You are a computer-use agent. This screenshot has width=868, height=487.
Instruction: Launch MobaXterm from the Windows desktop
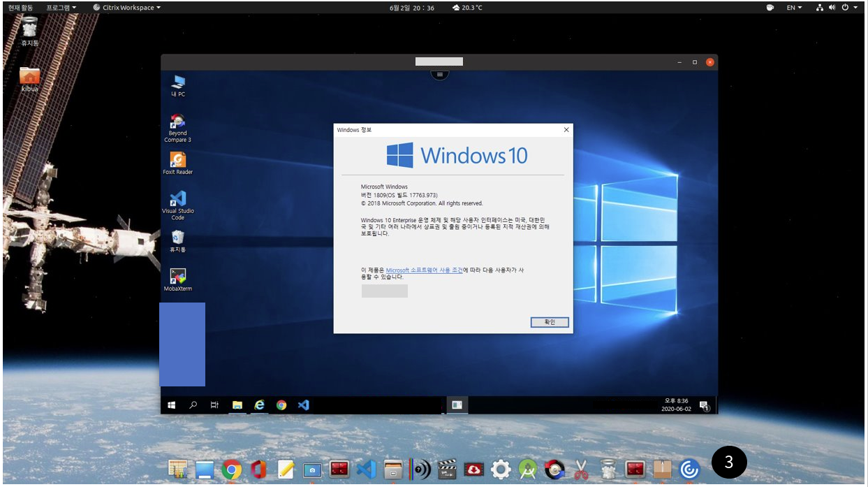[x=177, y=280]
